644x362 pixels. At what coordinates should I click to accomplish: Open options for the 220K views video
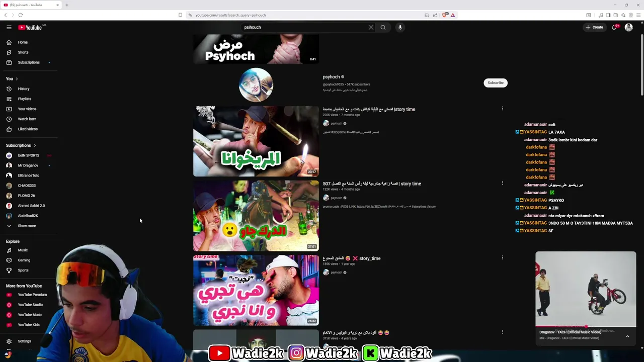[x=502, y=109]
